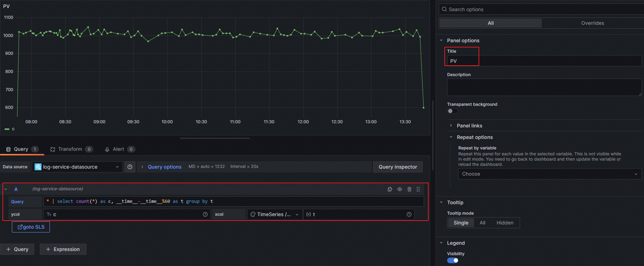Click the ycol field help icon
The image size is (644, 266).
coord(205,214)
